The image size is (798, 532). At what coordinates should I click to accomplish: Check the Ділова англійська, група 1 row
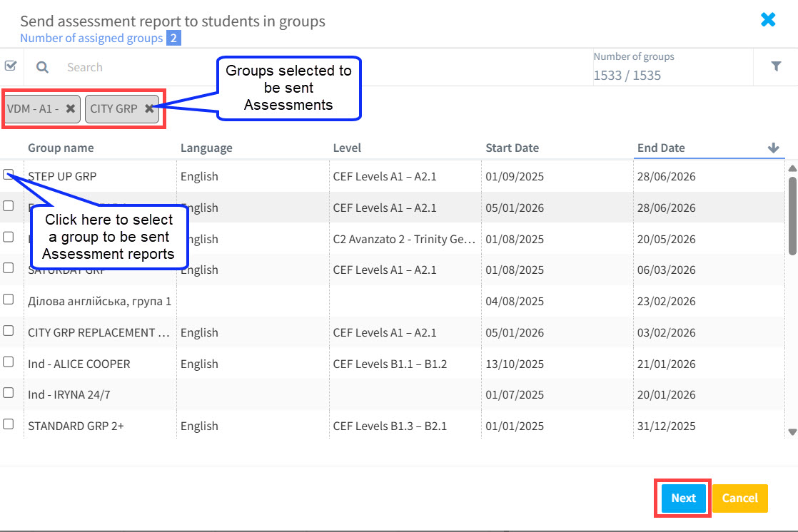point(9,300)
